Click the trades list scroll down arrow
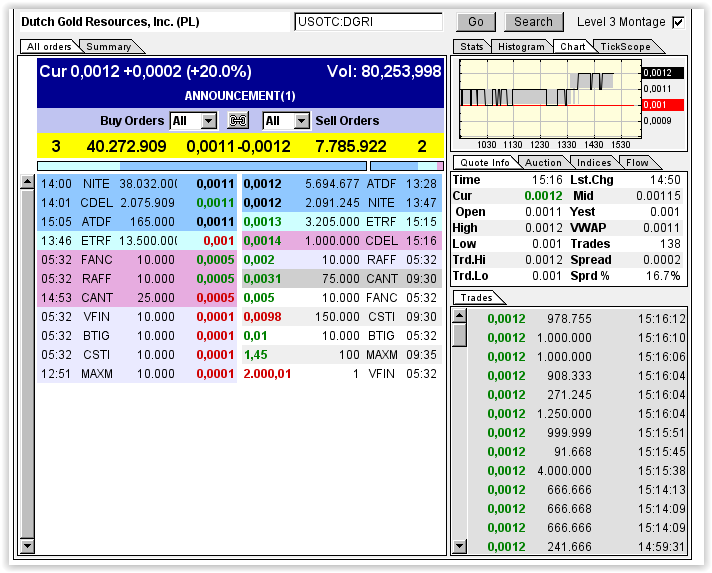This screenshot has width=712, height=573. point(459,546)
